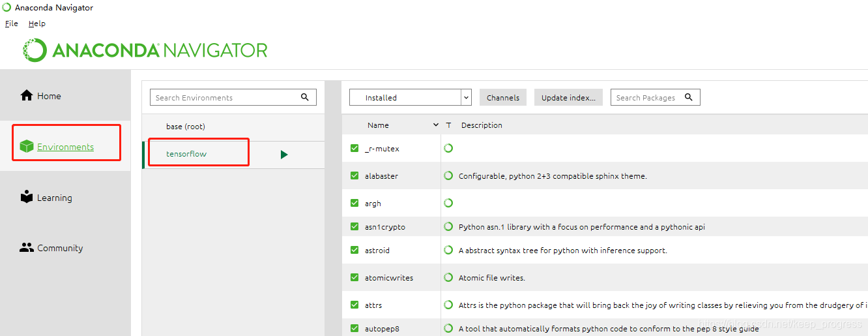Click the Anaconda title bar icon
868x336 pixels.
pyautogui.click(x=7, y=7)
